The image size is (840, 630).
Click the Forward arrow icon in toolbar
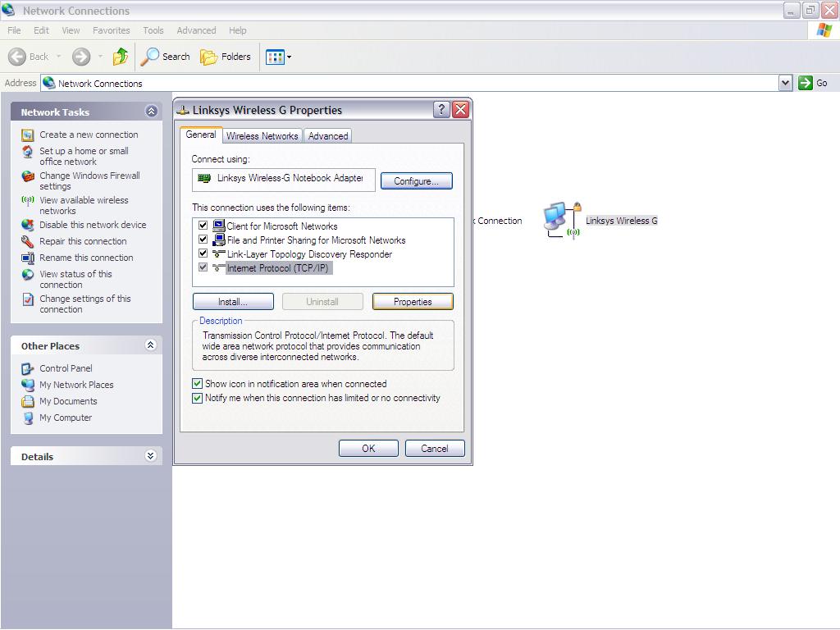pos(81,57)
